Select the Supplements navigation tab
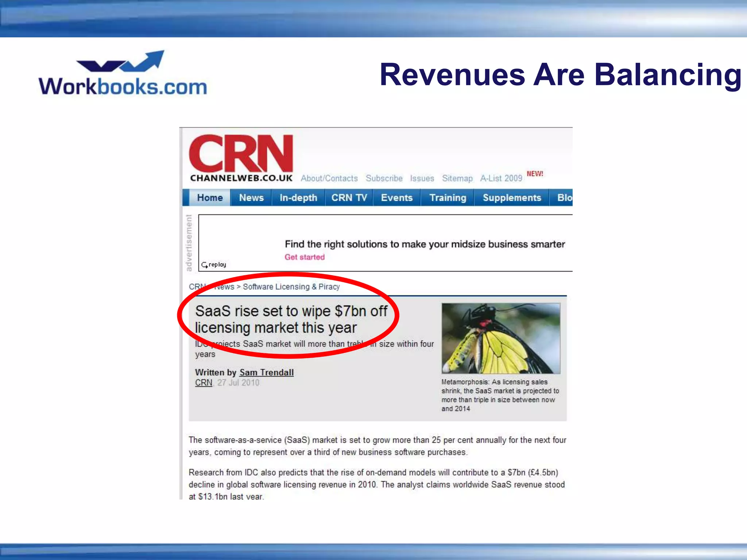The image size is (747, 560). [512, 198]
